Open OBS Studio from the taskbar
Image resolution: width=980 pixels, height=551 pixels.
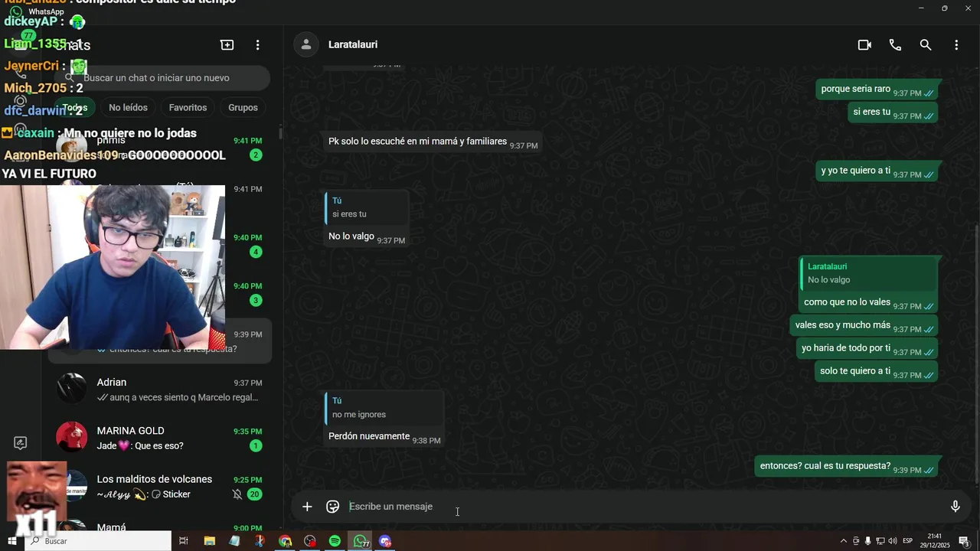pos(309,541)
